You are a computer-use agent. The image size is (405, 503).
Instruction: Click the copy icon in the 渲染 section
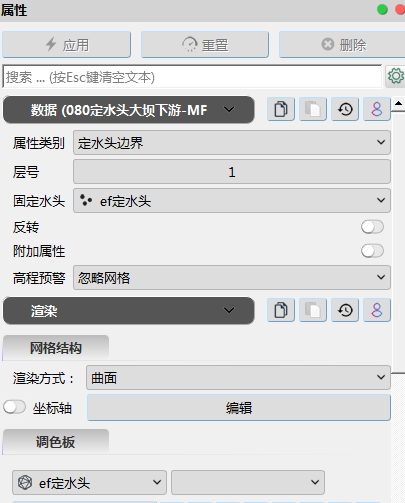[281, 310]
